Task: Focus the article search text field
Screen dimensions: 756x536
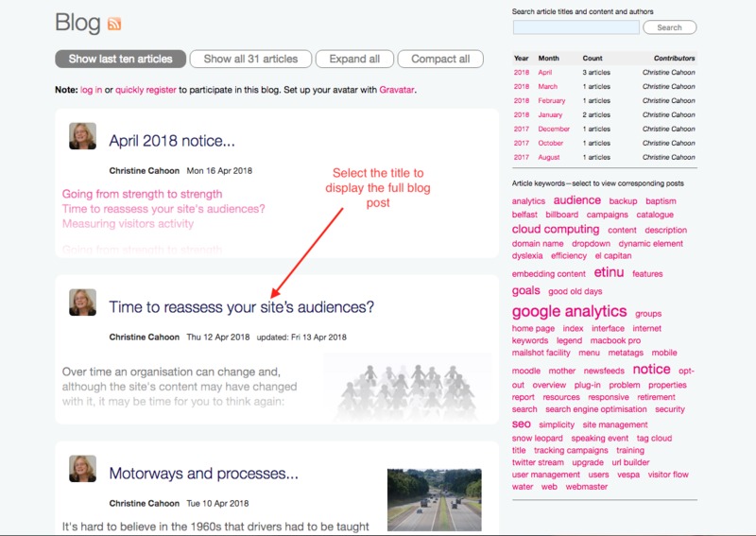Action: 576,27
